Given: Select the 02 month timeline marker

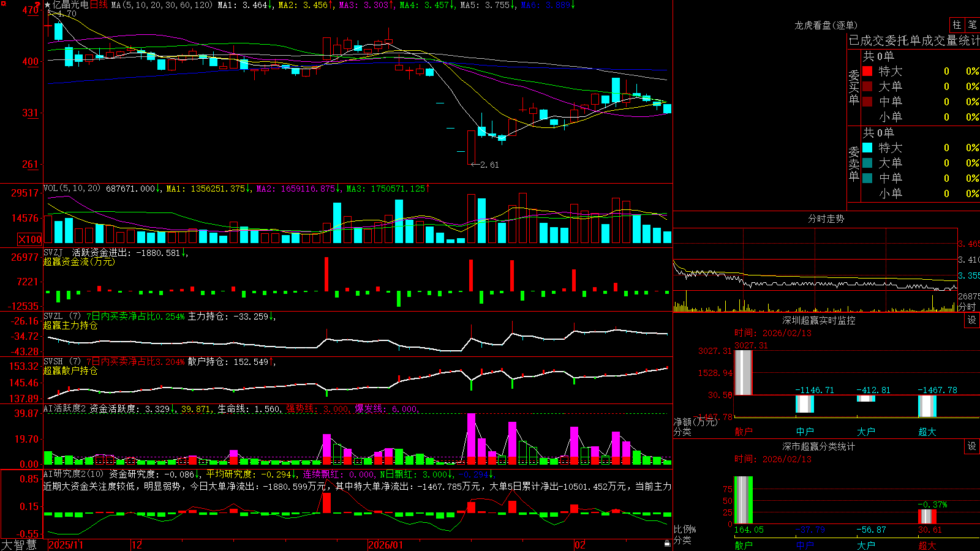Looking at the screenshot, I should (x=580, y=545).
